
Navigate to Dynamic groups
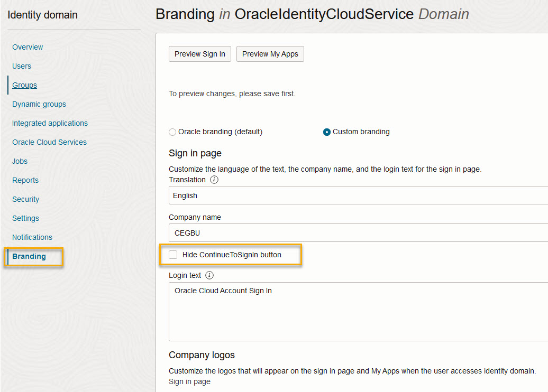(39, 105)
